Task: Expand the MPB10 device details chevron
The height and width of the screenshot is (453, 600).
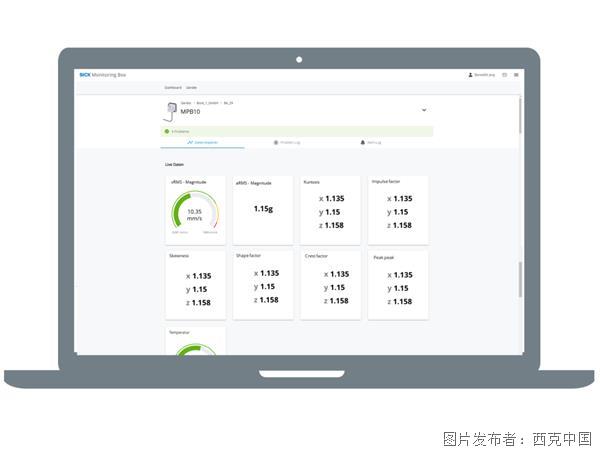Action: (x=424, y=109)
